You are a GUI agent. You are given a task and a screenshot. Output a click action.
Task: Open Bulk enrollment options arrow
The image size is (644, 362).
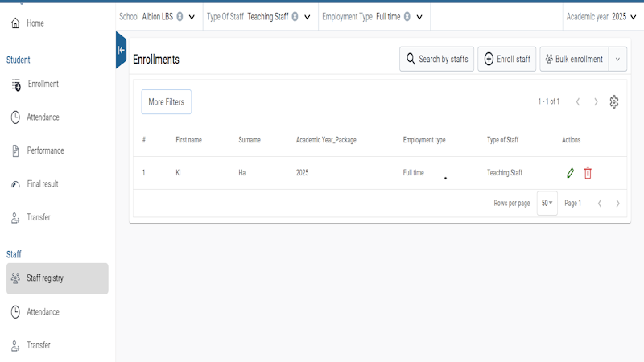[x=617, y=59]
